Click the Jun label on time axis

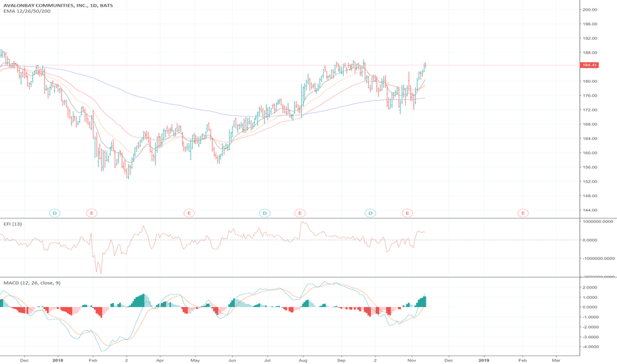tap(232, 361)
